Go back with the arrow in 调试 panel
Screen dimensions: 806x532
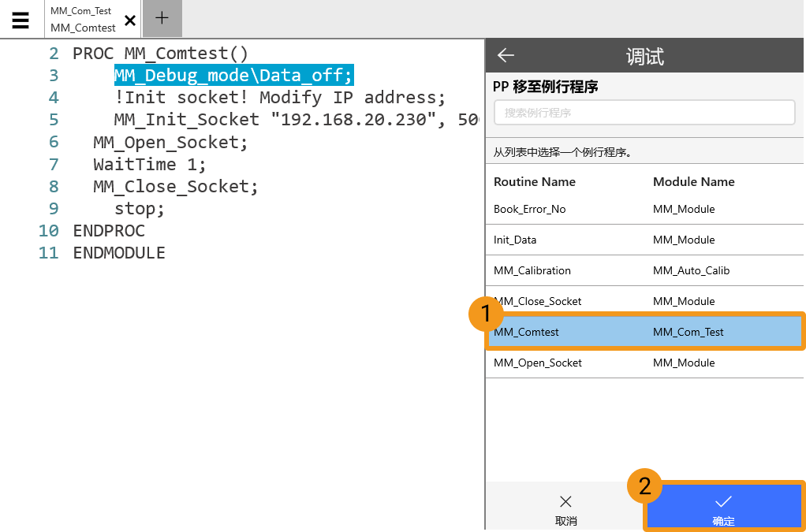click(x=506, y=55)
